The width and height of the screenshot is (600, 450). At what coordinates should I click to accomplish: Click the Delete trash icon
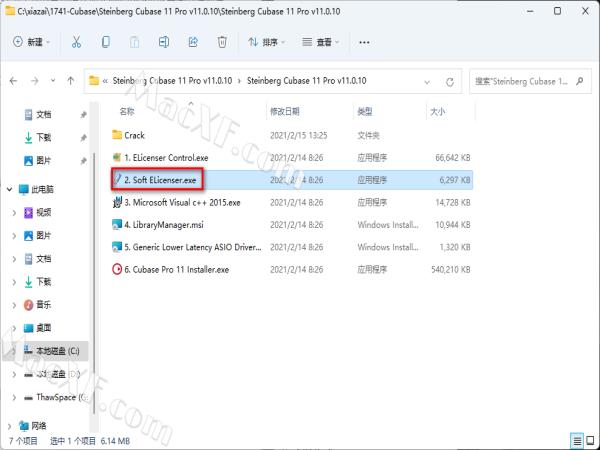tap(222, 42)
